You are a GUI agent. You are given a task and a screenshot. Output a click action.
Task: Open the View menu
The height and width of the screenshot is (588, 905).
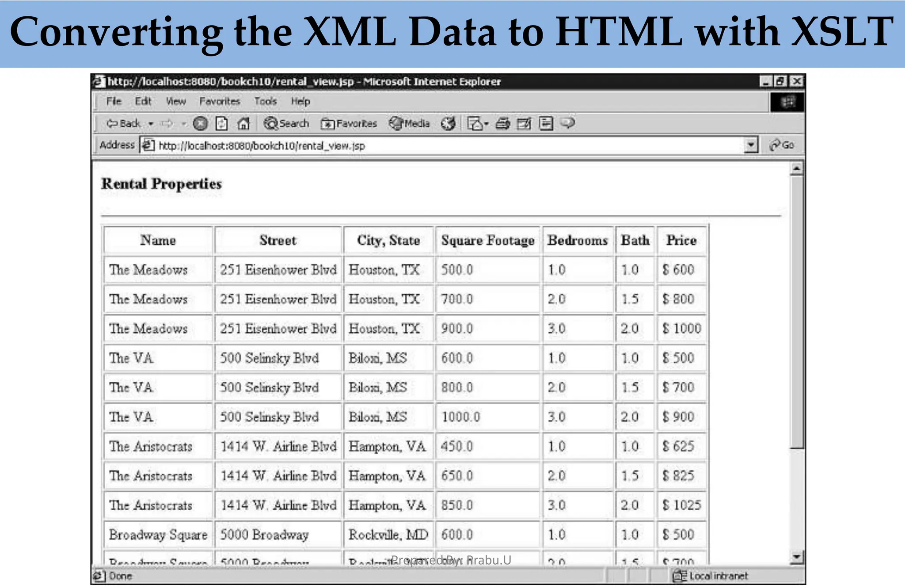(x=176, y=102)
